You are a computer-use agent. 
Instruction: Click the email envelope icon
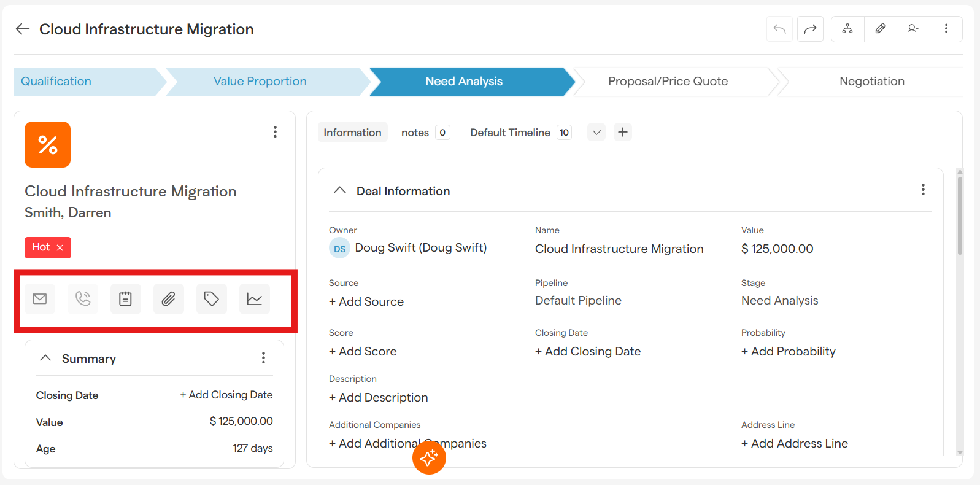pyautogui.click(x=40, y=299)
